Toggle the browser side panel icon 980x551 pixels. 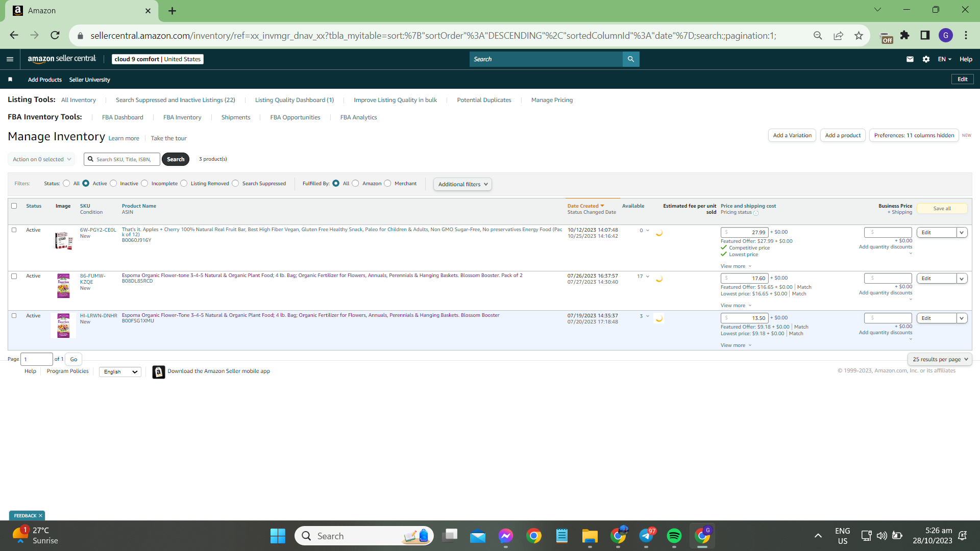(x=925, y=35)
